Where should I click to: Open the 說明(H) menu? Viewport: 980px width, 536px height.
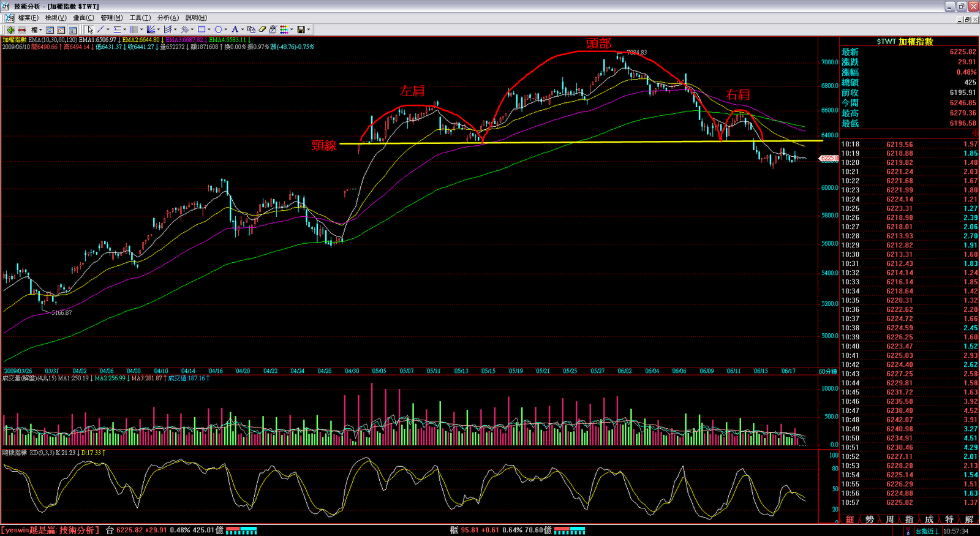click(196, 18)
